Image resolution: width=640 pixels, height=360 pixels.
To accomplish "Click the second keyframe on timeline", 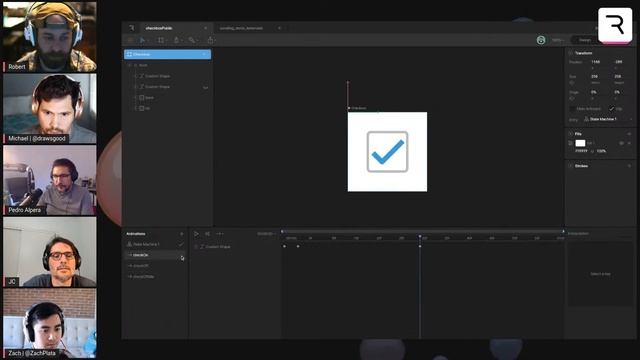I will pyautogui.click(x=298, y=246).
